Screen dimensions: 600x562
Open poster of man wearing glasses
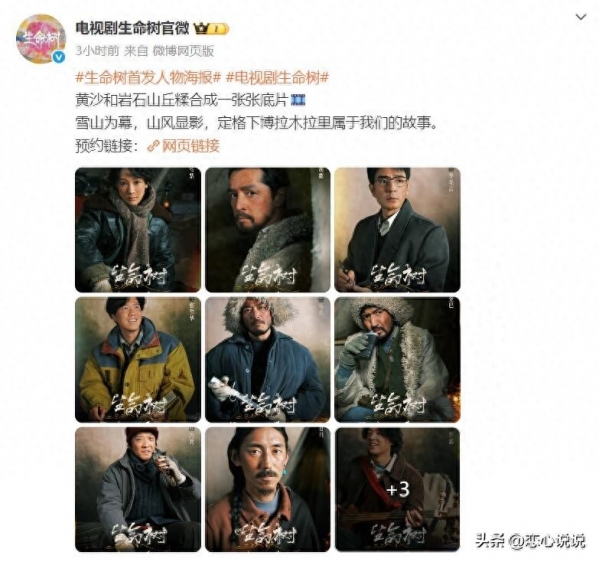[397, 230]
